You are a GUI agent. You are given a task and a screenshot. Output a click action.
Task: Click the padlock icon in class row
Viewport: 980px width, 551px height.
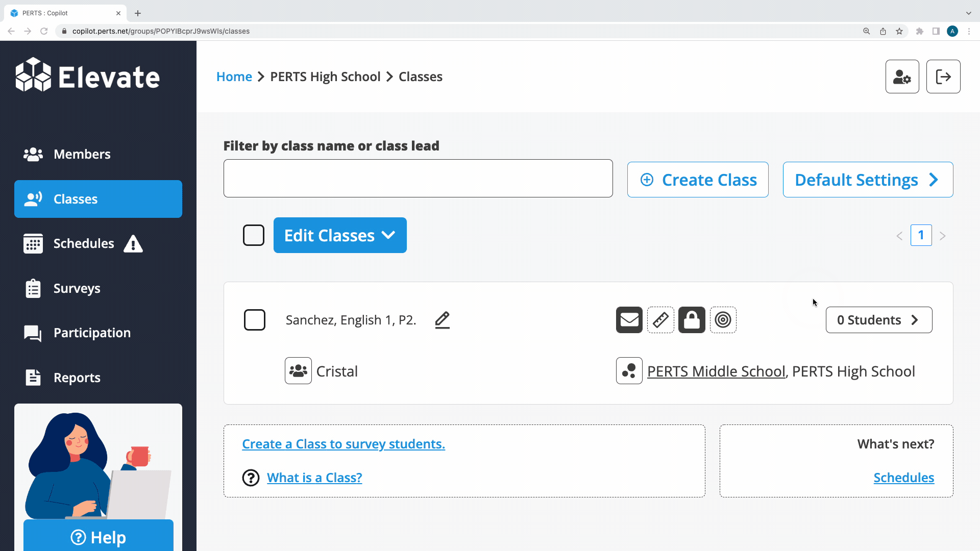pyautogui.click(x=692, y=320)
